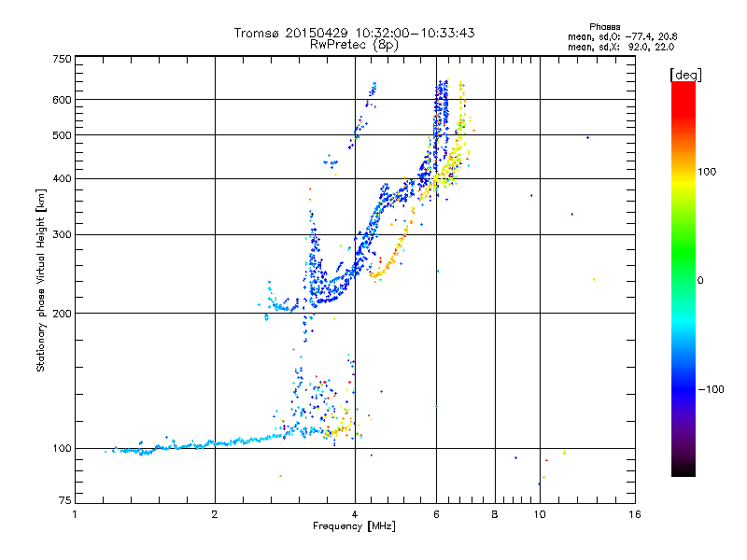This screenshot has width=747, height=560.
Task: Click the y-axis '600' tick label
Action: pos(62,100)
